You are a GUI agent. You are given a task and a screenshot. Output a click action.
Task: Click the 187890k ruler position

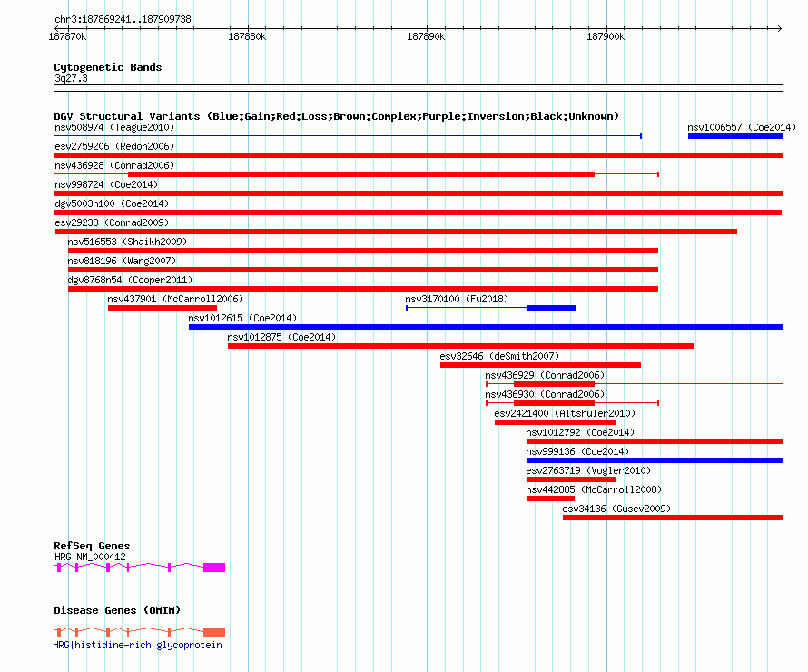click(x=426, y=36)
